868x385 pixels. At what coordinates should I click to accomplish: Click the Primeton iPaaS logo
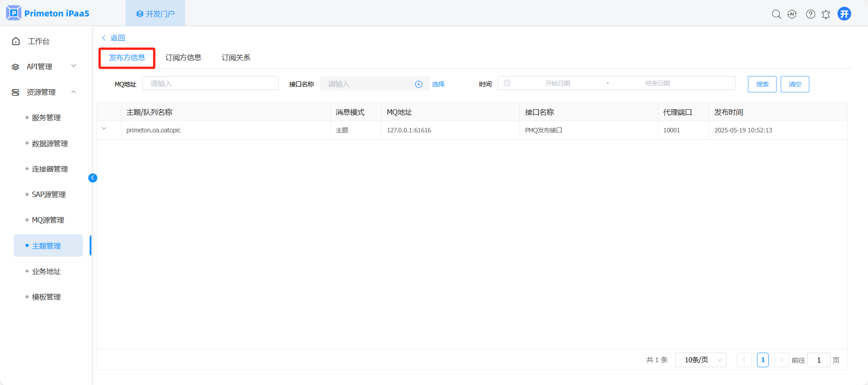point(48,13)
